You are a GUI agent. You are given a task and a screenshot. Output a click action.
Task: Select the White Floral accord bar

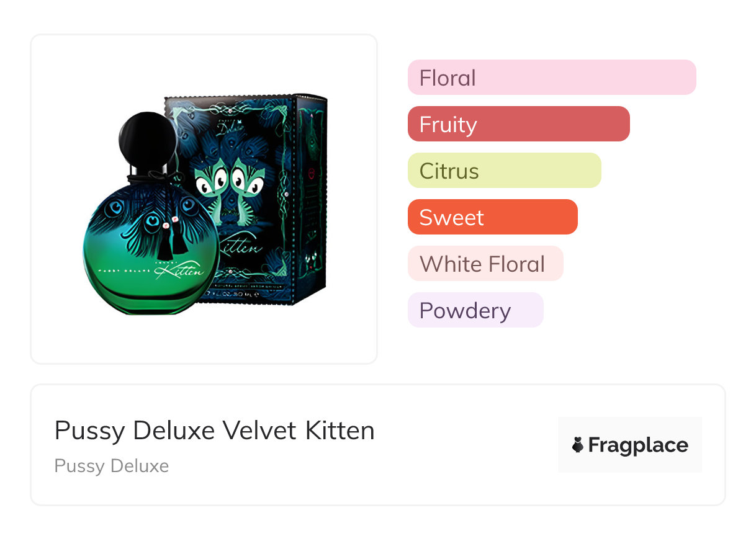pyautogui.click(x=485, y=264)
